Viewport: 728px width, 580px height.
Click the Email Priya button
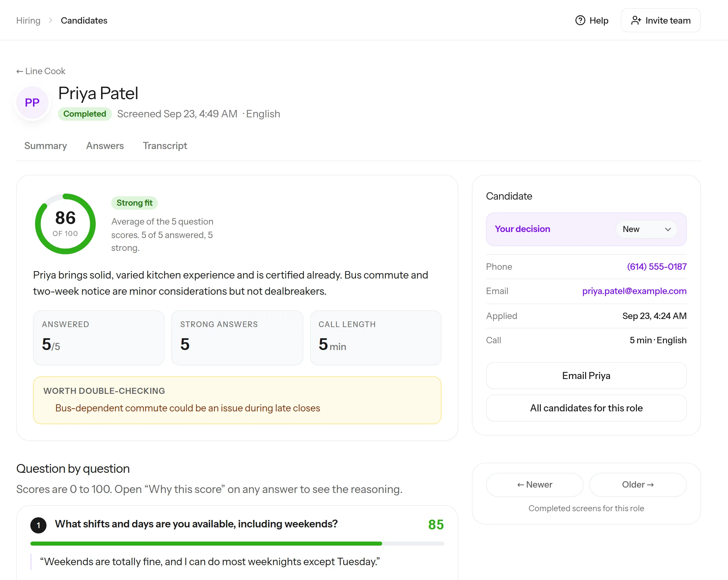[586, 376]
